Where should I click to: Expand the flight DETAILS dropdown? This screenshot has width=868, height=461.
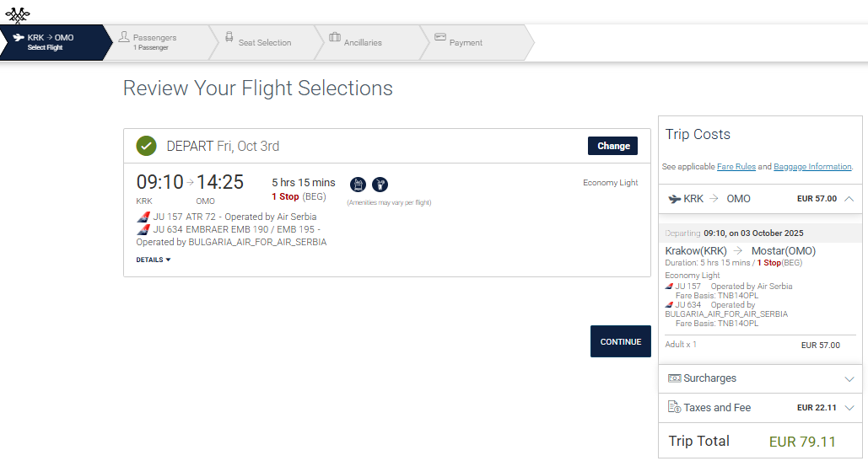coord(154,260)
